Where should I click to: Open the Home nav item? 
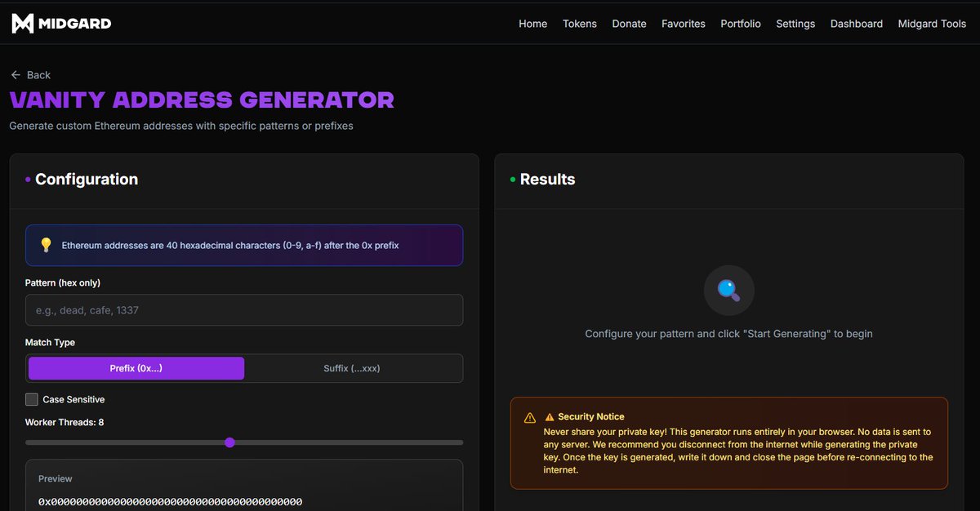click(x=533, y=24)
